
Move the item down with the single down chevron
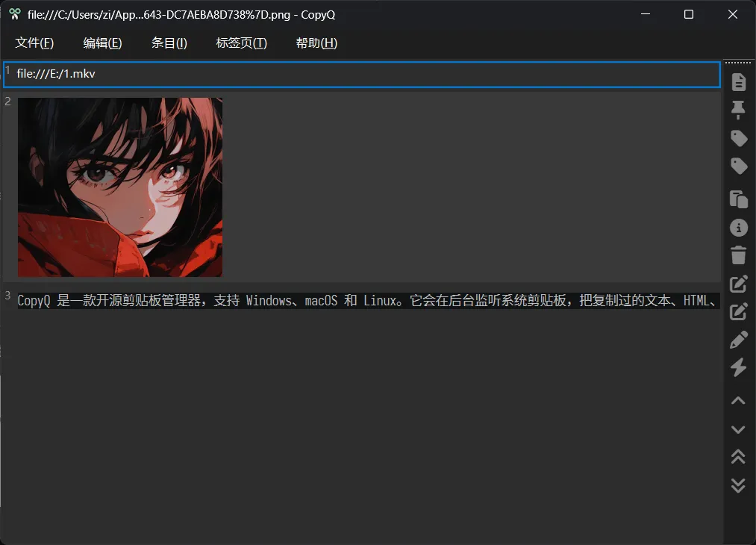[738, 429]
